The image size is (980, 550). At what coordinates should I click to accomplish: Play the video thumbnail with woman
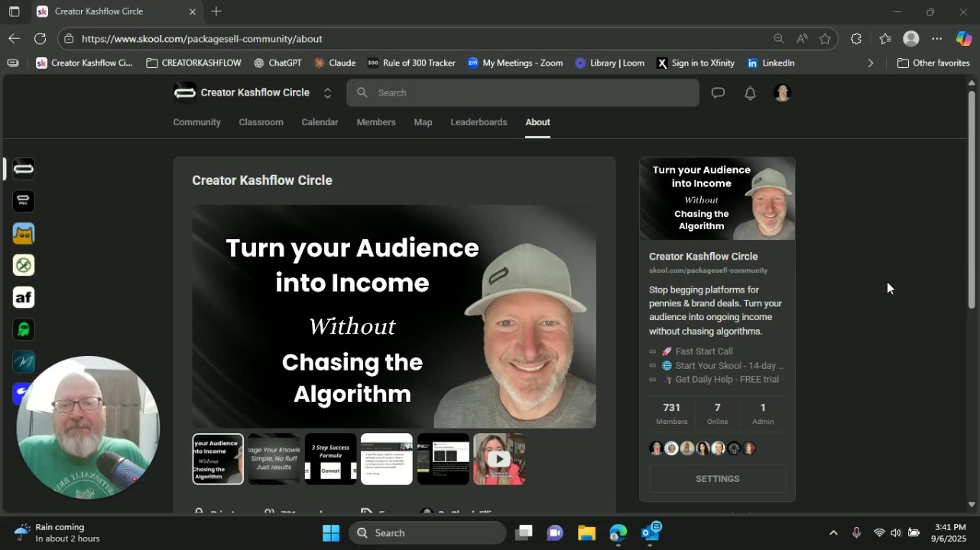tap(499, 459)
